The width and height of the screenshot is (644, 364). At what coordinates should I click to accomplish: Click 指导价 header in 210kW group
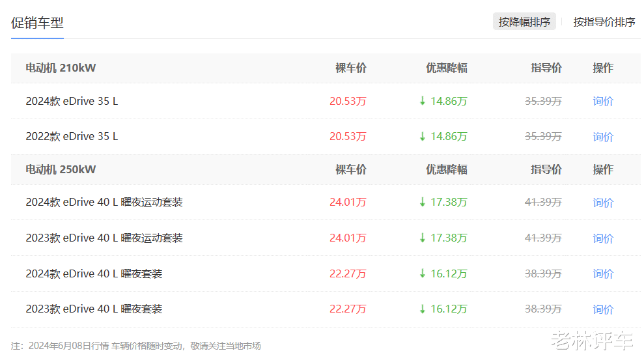(546, 68)
